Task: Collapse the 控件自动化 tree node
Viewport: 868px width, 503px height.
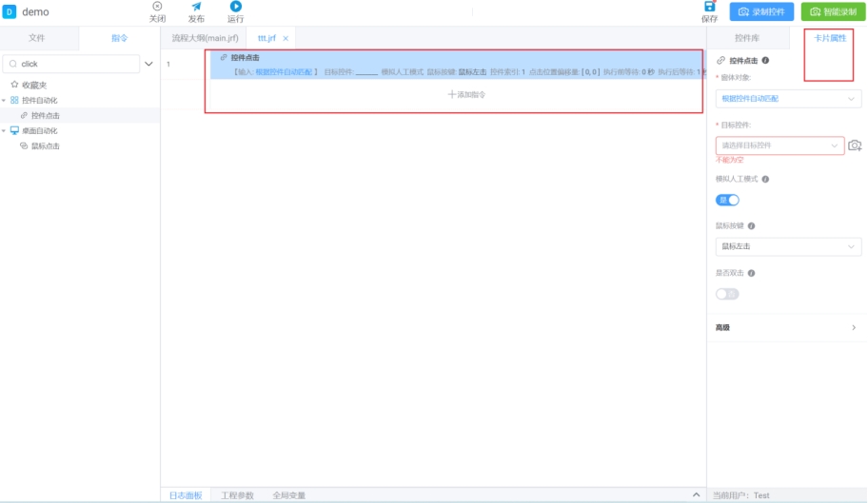Action: tap(4, 100)
